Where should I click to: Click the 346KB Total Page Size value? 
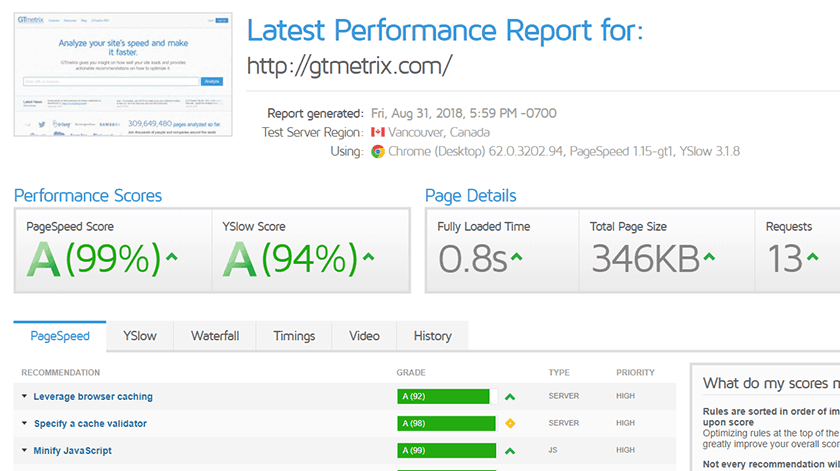646,259
